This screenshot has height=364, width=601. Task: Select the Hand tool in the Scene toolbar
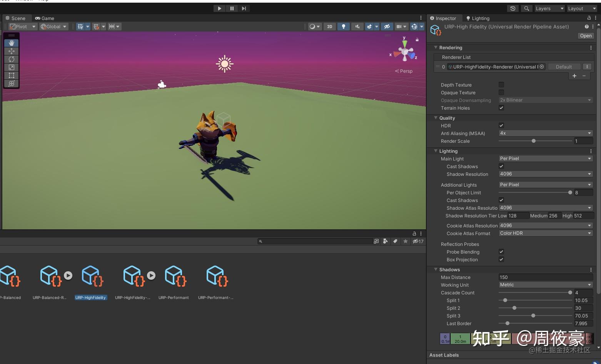(x=11, y=43)
